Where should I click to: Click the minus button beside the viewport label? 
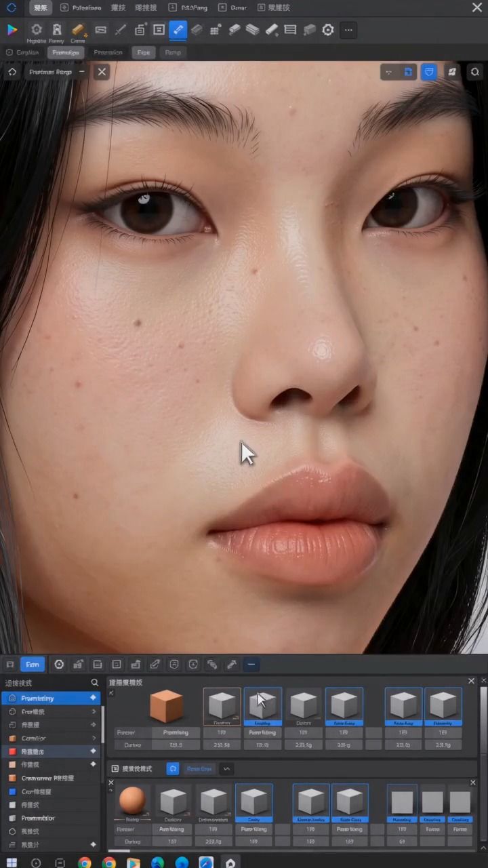[82, 71]
